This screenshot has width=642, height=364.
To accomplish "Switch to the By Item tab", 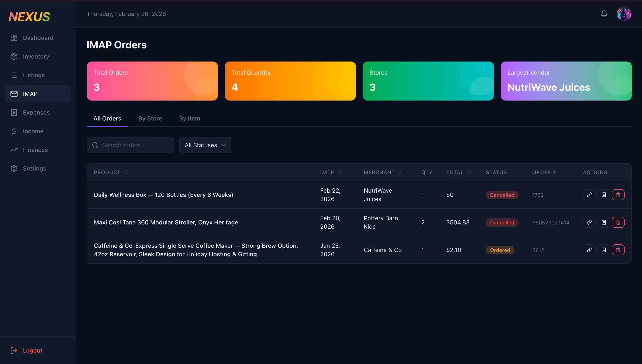I will pos(189,119).
